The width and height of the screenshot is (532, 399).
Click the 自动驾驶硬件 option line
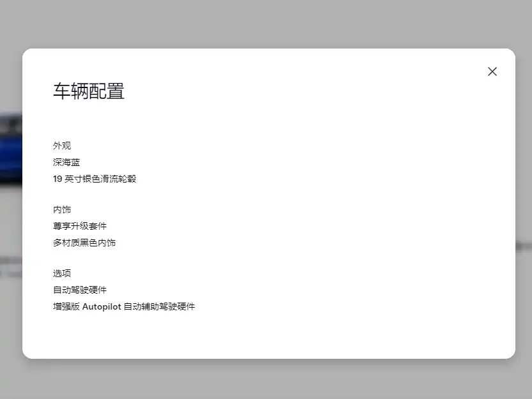tap(80, 290)
